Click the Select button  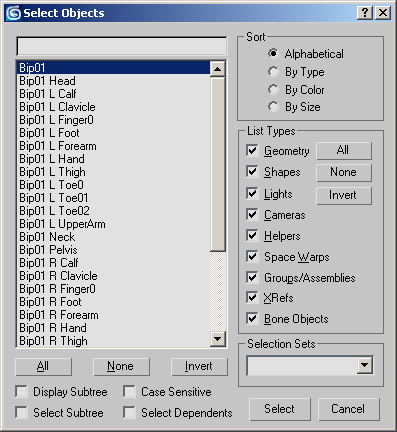click(280, 409)
